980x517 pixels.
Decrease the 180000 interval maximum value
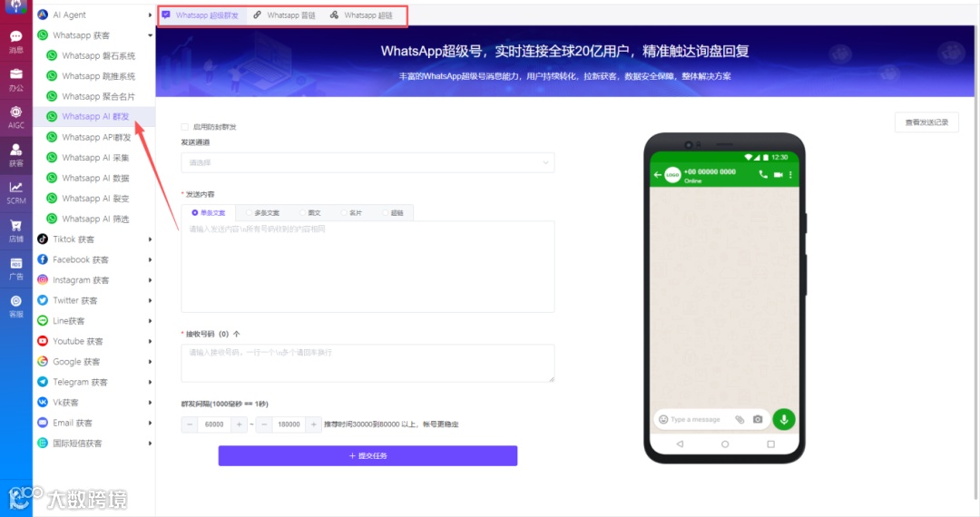(x=264, y=424)
